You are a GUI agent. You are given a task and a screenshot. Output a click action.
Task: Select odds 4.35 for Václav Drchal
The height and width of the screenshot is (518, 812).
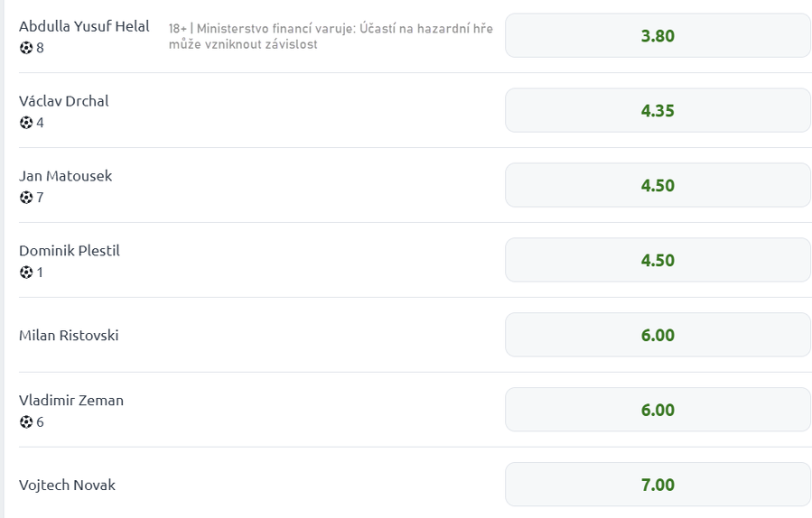[658, 111]
